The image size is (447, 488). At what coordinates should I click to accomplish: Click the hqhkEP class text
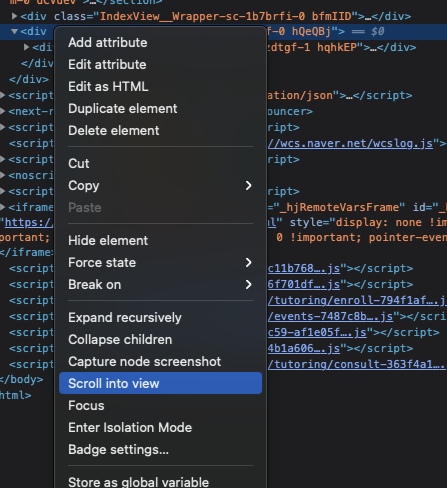[x=337, y=48]
